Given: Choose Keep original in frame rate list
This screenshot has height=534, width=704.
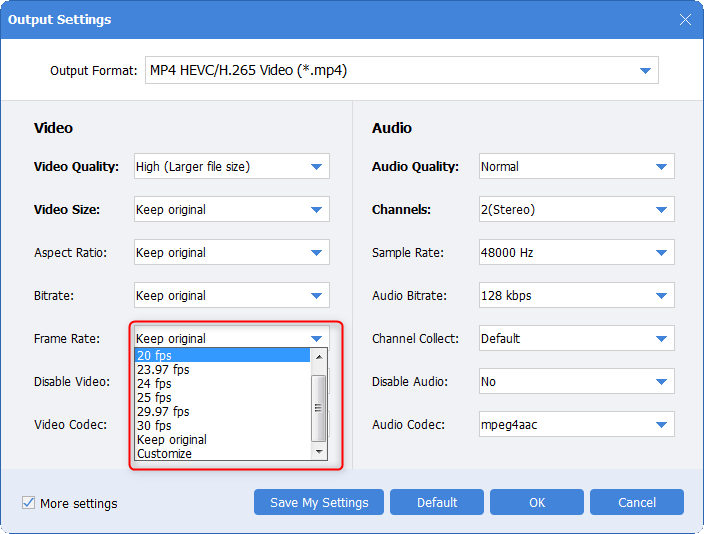Looking at the screenshot, I should pos(223,439).
